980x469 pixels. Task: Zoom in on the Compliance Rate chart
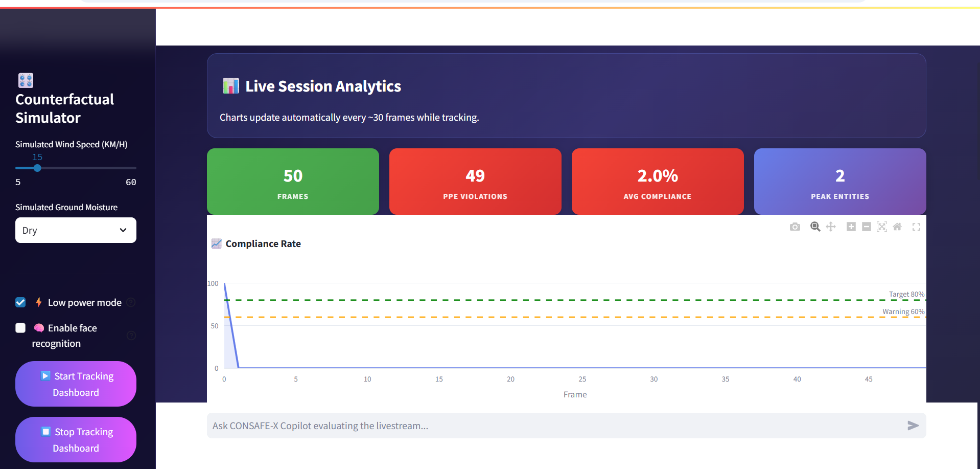click(x=851, y=227)
